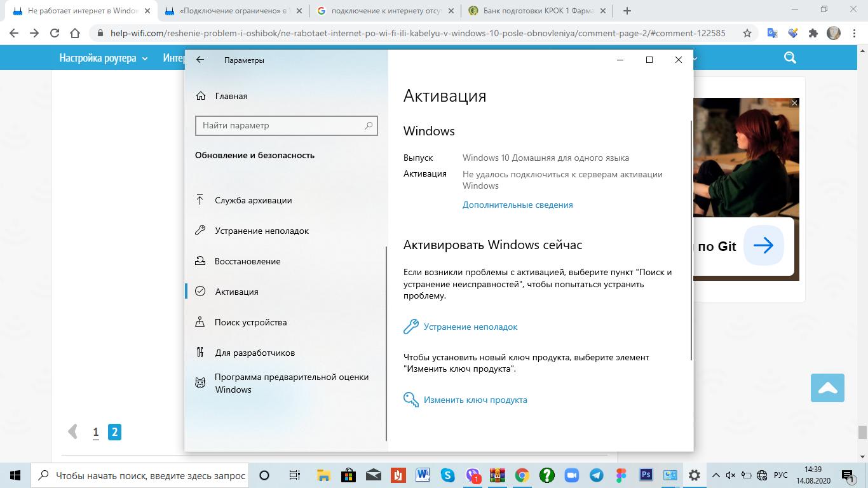Image resolution: width=868 pixels, height=488 pixels.
Task: Open Microsoft Store from the taskbar
Action: tap(348, 475)
